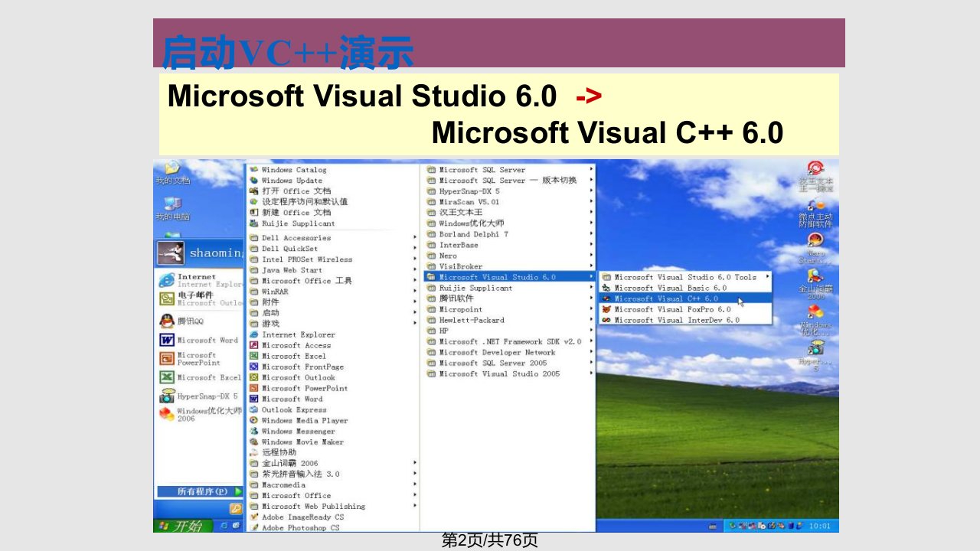
Task: Click the Windows Media Player icon
Action: tap(254, 420)
